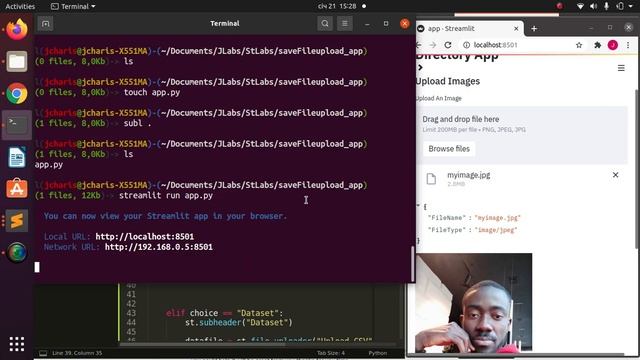Select the app - Streamlit browser tab
This screenshot has width=640, height=360.
click(465, 29)
